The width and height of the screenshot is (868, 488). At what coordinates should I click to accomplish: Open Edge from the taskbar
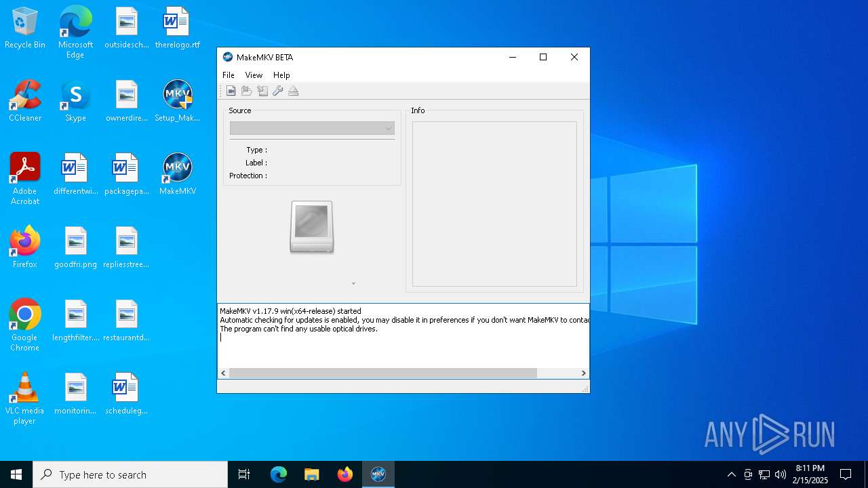point(279,474)
